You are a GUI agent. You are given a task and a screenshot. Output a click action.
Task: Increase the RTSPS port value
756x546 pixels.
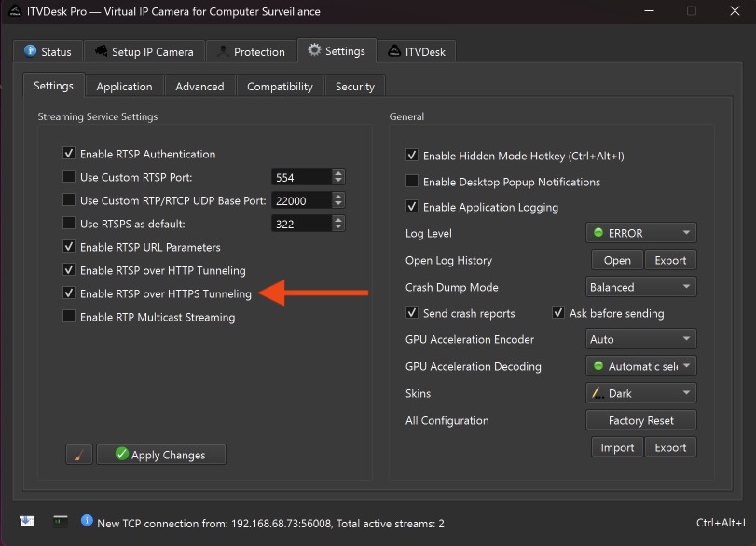(x=338, y=219)
